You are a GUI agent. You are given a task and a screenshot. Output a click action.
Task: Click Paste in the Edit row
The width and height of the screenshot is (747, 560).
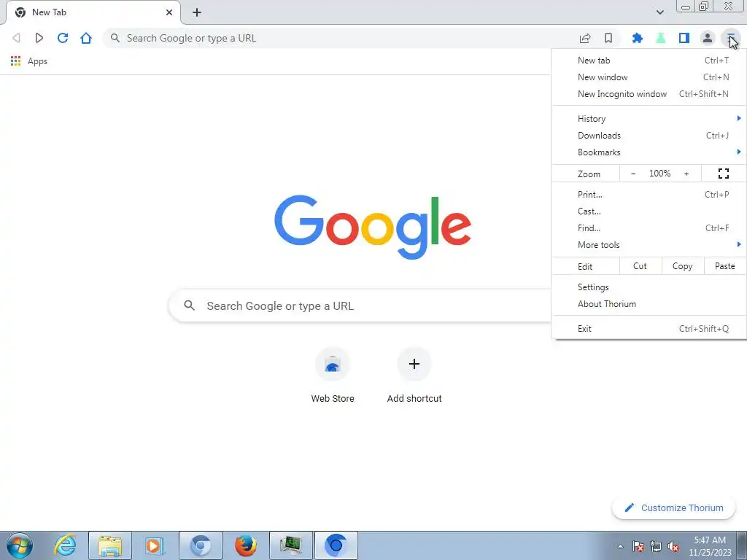725,266
